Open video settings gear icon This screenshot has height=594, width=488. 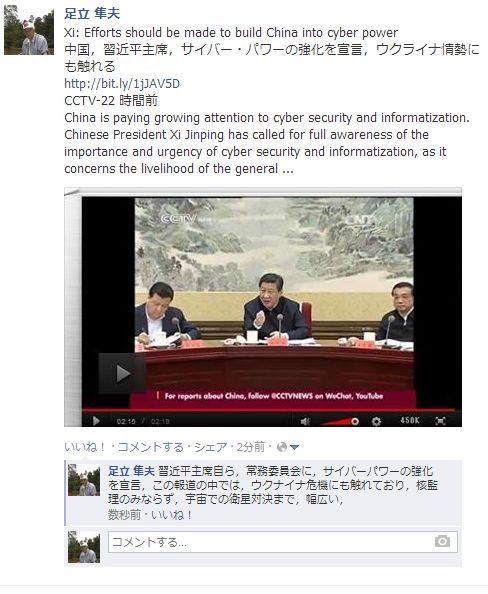point(376,421)
